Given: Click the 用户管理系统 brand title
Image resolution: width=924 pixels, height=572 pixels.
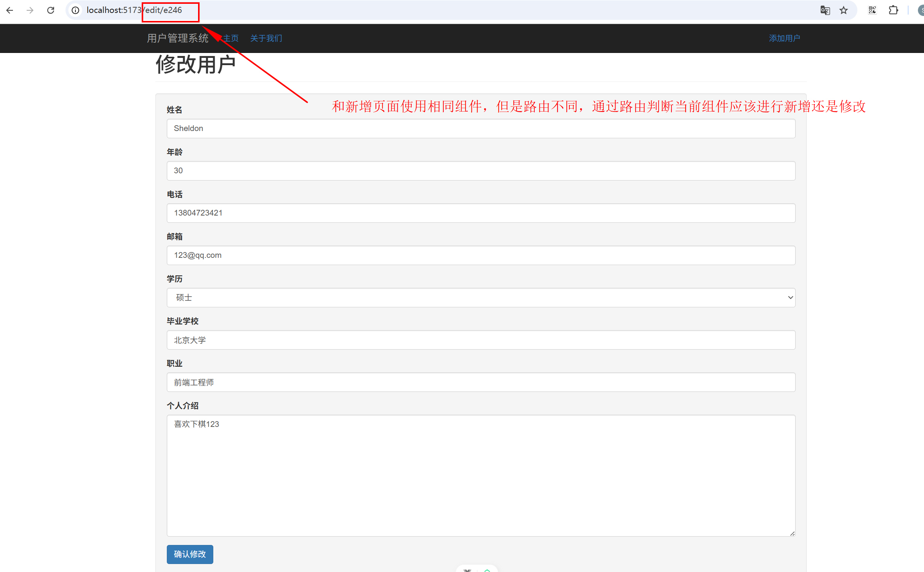Looking at the screenshot, I should click(x=177, y=38).
